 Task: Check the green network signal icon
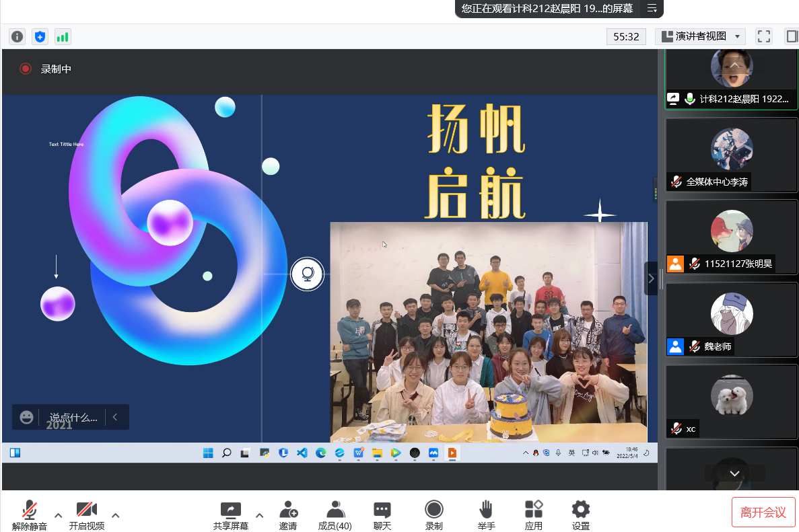tap(63, 36)
